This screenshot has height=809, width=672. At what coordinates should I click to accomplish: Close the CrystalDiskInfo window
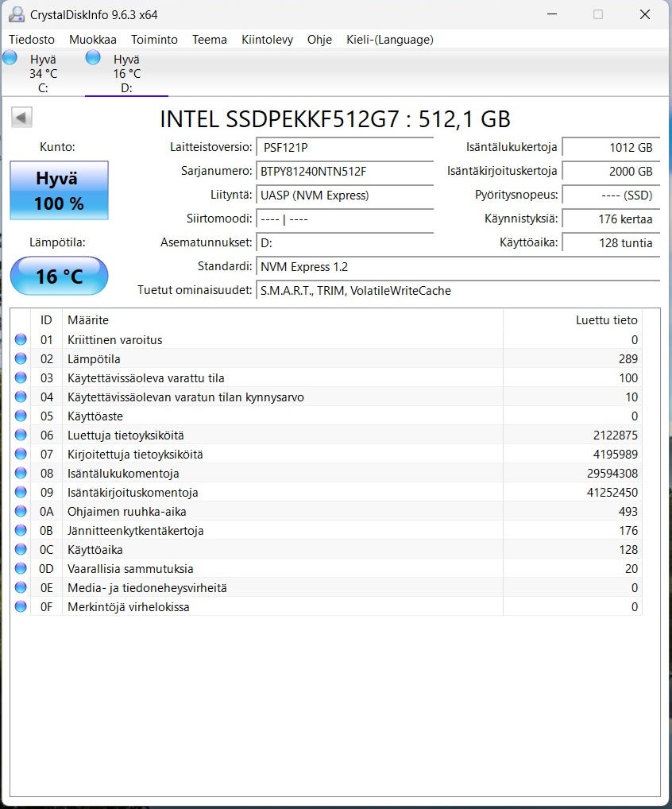[x=645, y=14]
